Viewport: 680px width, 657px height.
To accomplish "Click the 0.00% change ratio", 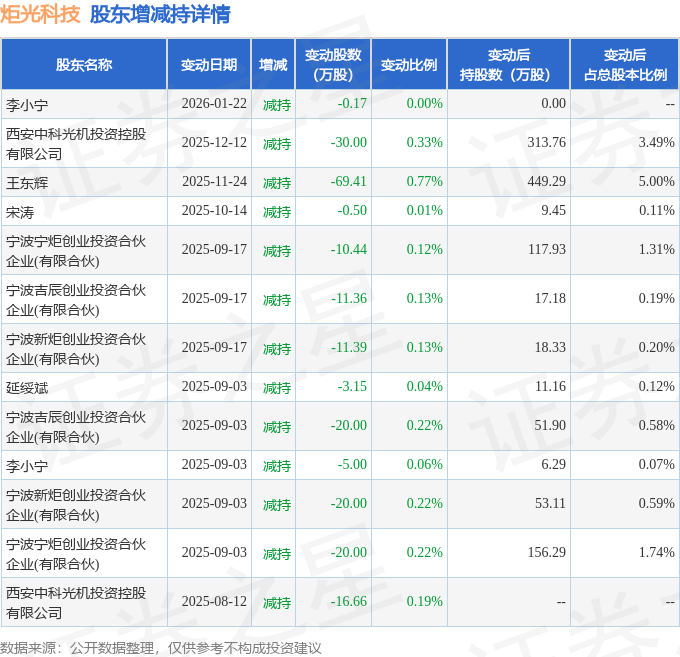I will [425, 103].
